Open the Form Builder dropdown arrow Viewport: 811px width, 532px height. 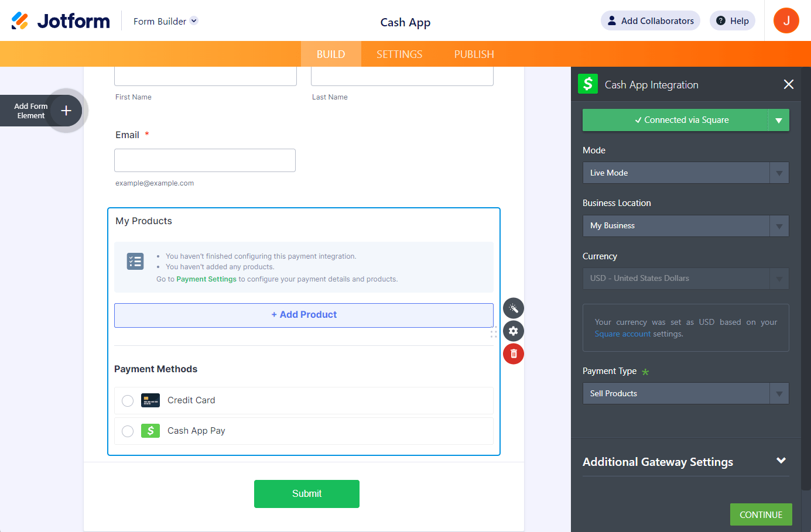194,20
